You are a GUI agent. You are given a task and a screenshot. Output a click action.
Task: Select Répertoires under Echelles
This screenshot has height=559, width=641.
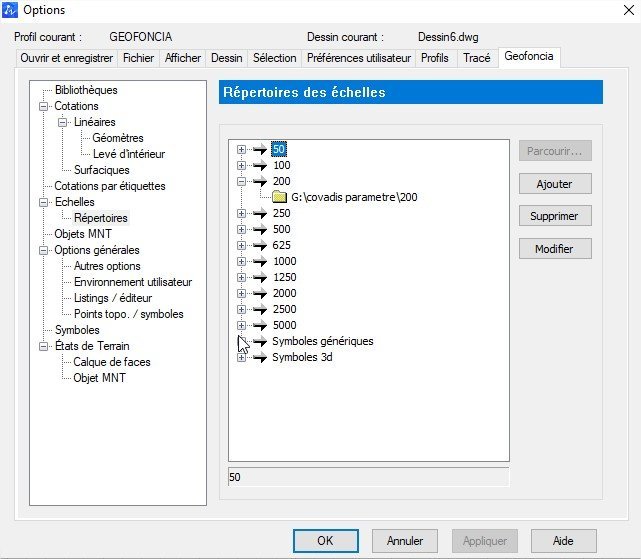click(x=101, y=218)
